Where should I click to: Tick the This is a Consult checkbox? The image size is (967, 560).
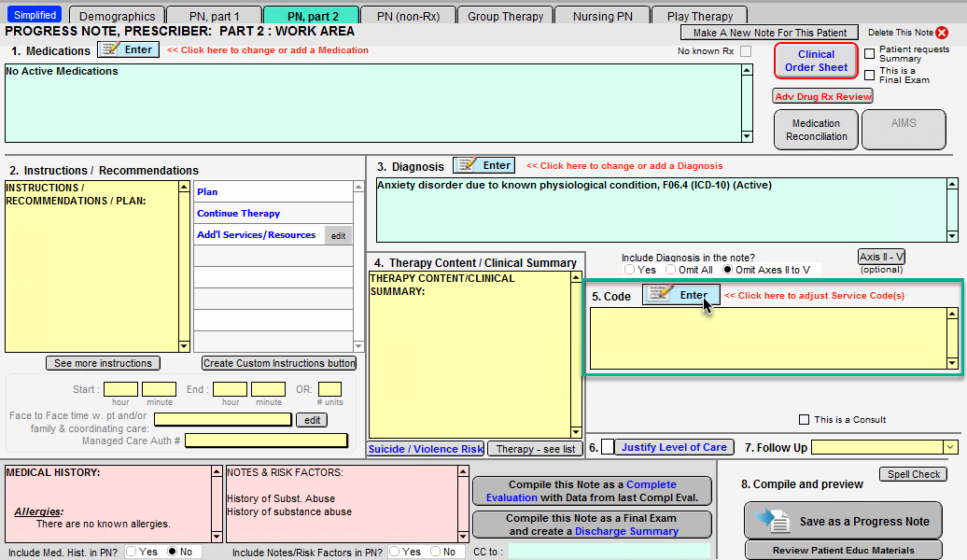805,420
